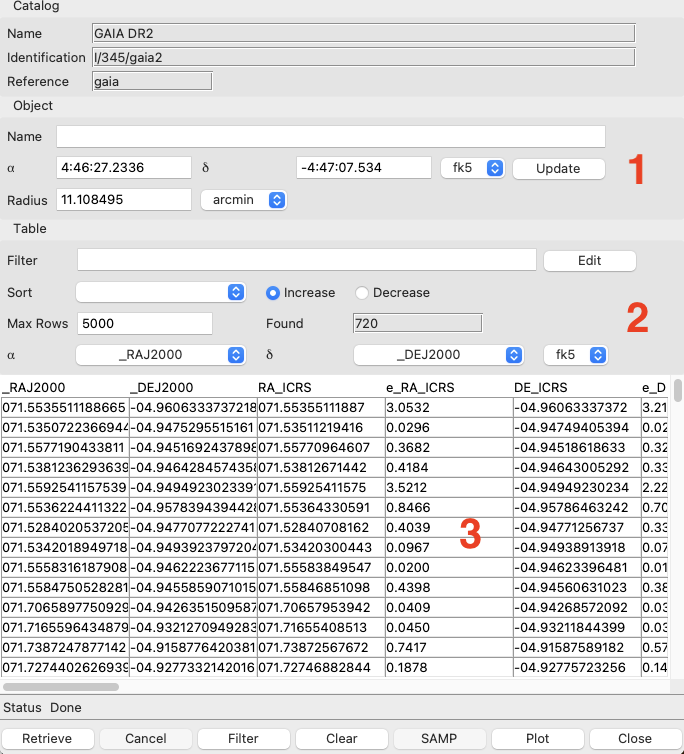Screen dimensions: 684x754
Task: Expand the Sort column dropdown
Action: [x=161, y=293]
